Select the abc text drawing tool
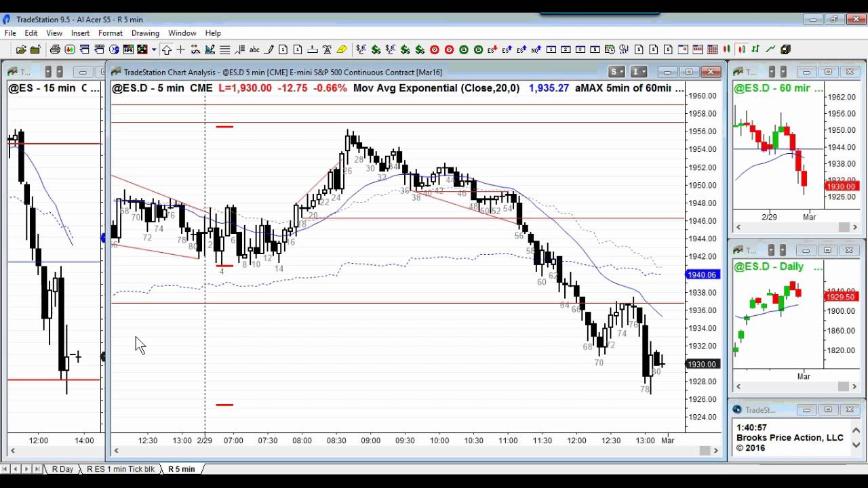The image size is (868, 488). pyautogui.click(x=254, y=49)
